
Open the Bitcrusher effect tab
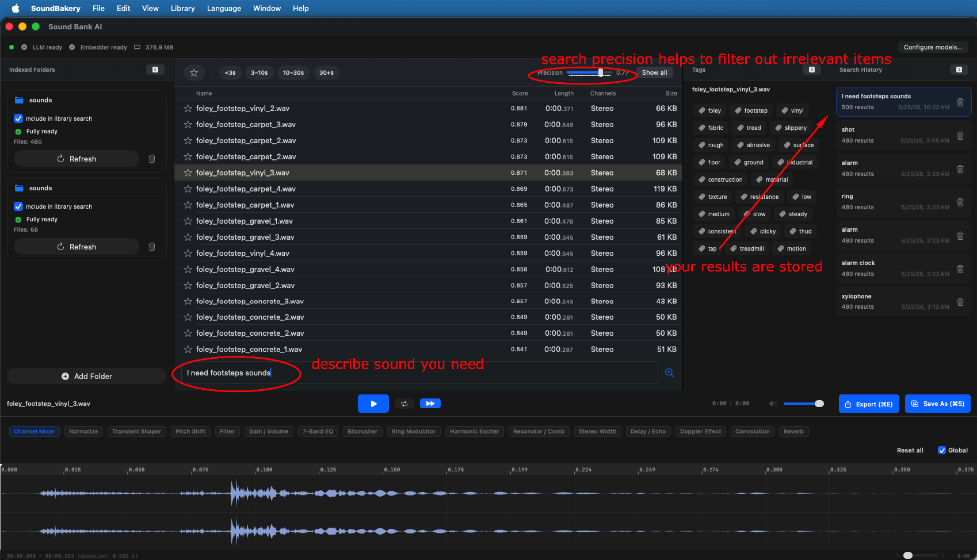tap(362, 431)
